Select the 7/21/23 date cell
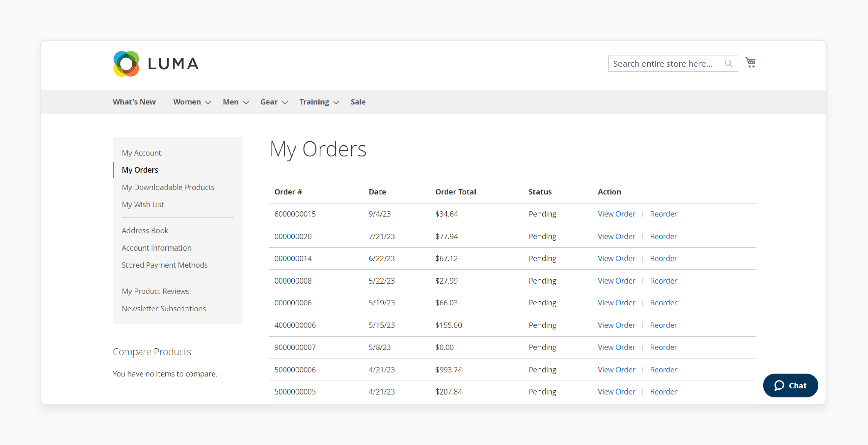Image resolution: width=868 pixels, height=445 pixels. click(x=382, y=236)
